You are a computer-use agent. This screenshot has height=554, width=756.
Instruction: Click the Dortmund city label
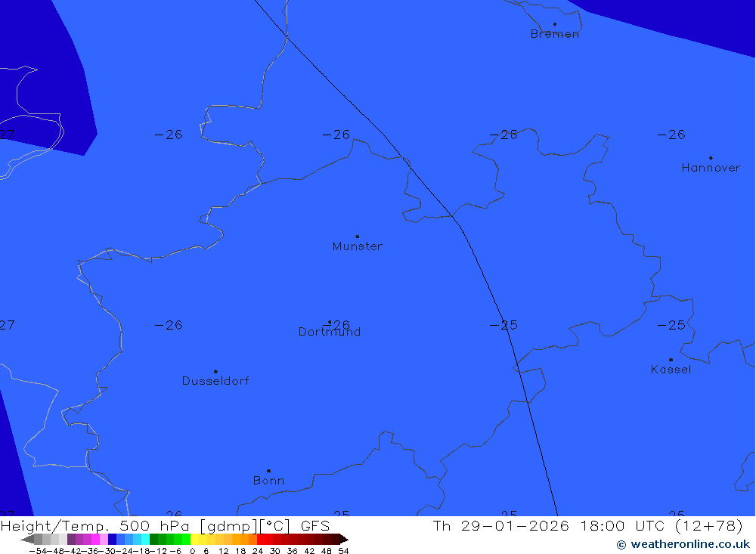[330, 332]
